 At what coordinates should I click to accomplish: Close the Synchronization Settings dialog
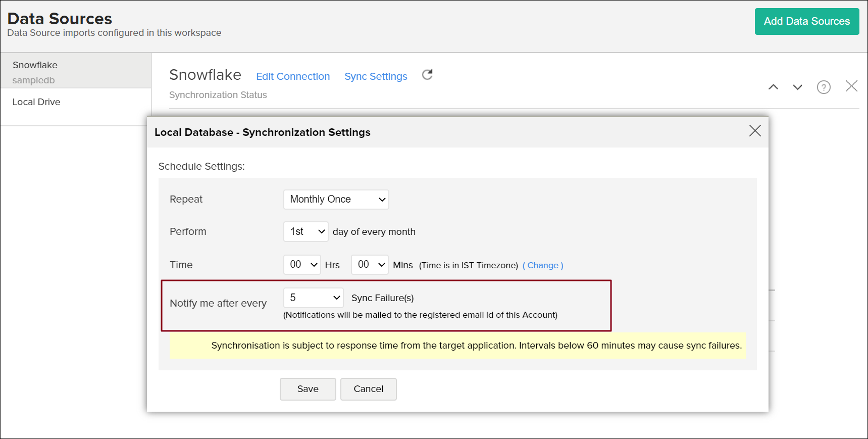(x=754, y=131)
